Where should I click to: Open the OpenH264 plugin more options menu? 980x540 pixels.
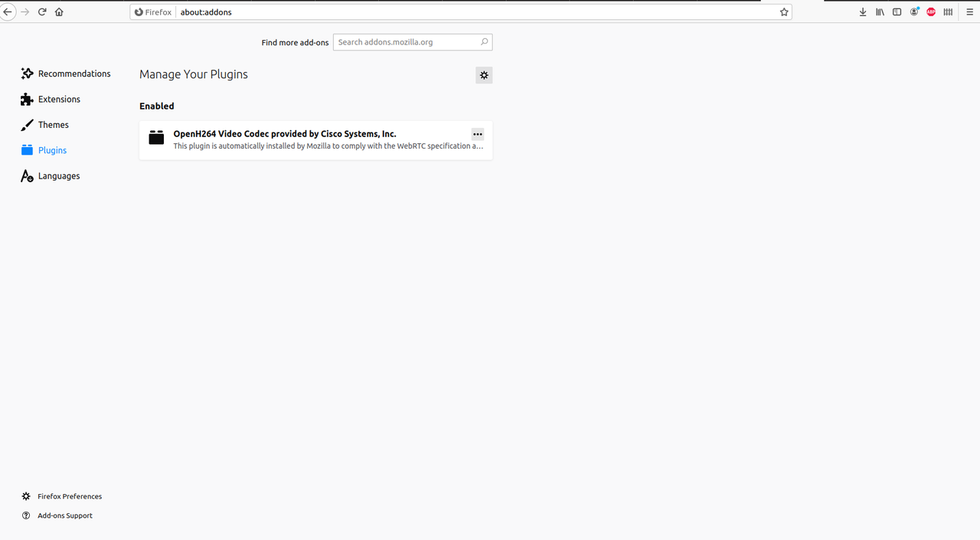click(478, 134)
